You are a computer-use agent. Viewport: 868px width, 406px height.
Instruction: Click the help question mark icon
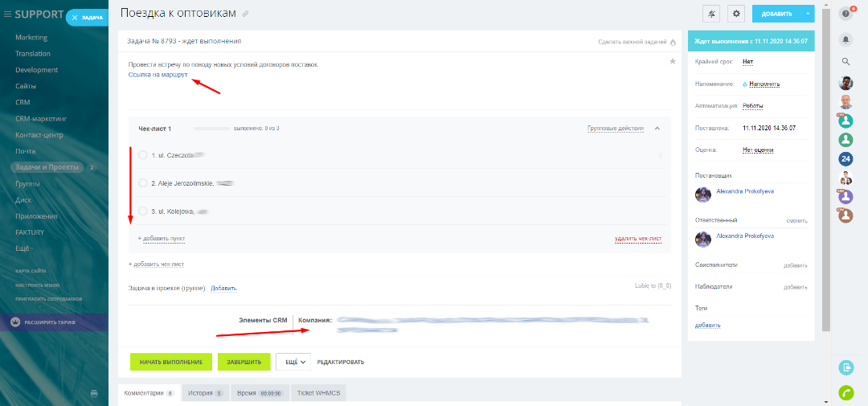[x=845, y=14]
